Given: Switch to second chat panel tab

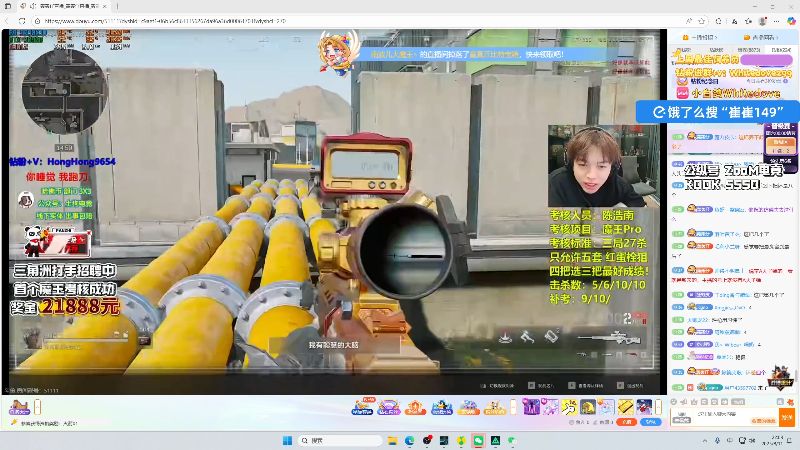Looking at the screenshot, I should 716,49.
